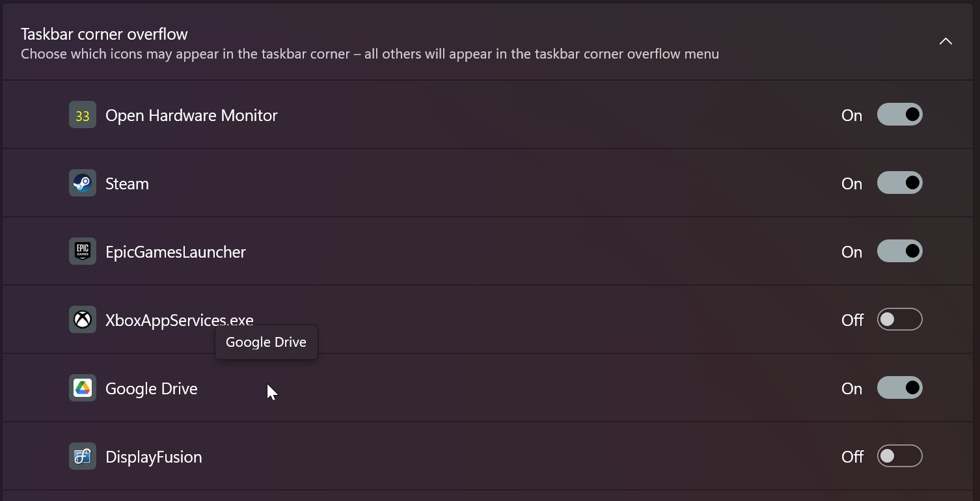
Task: Select the Steam icon
Action: tap(82, 183)
